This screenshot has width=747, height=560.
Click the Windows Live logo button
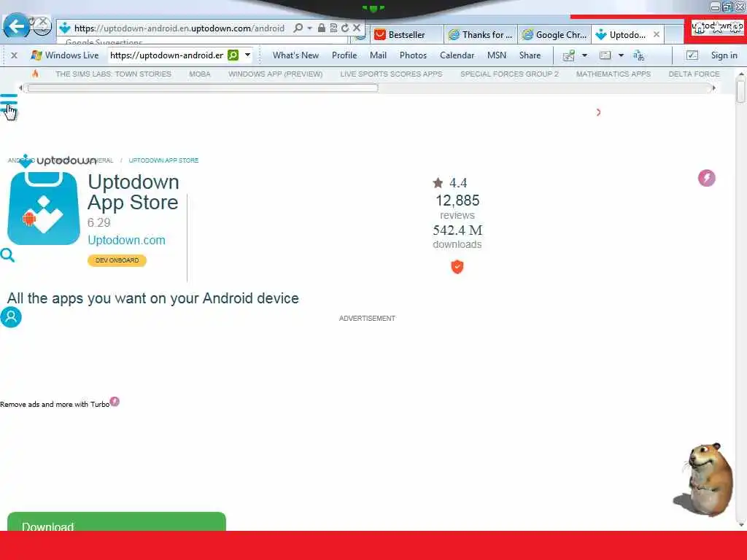click(x=64, y=55)
